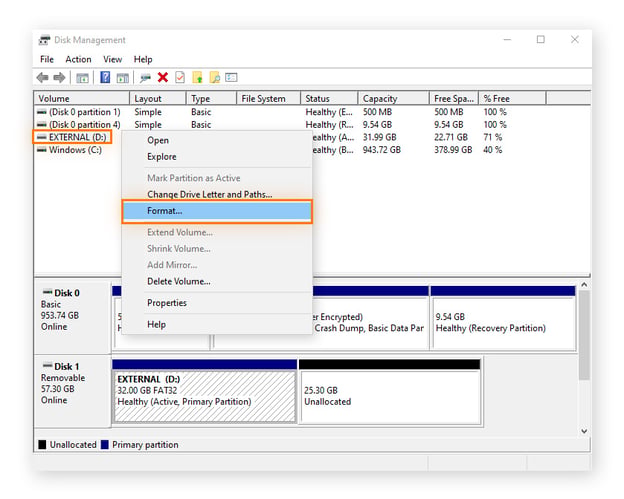
Task: Open the View menu
Action: tap(113, 59)
